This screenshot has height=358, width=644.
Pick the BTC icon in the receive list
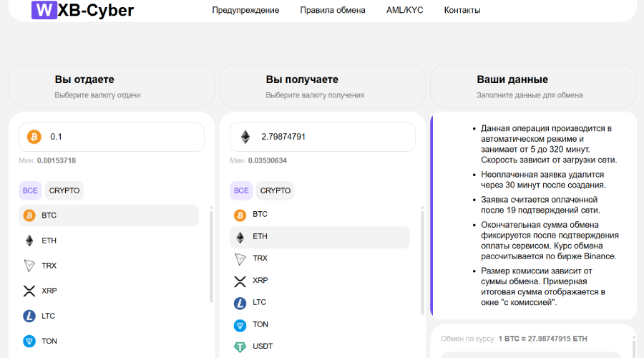(240, 215)
